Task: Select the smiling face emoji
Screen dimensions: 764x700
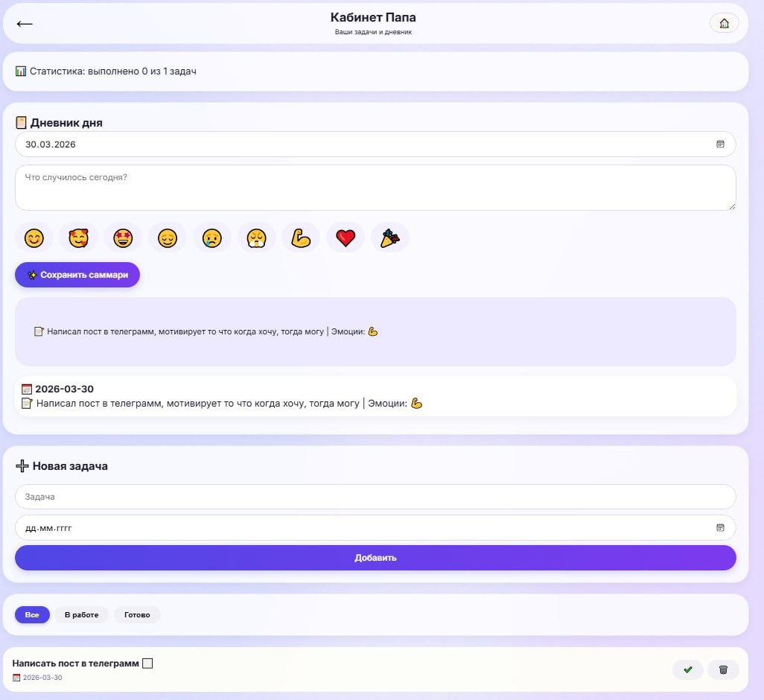Action: coord(34,238)
